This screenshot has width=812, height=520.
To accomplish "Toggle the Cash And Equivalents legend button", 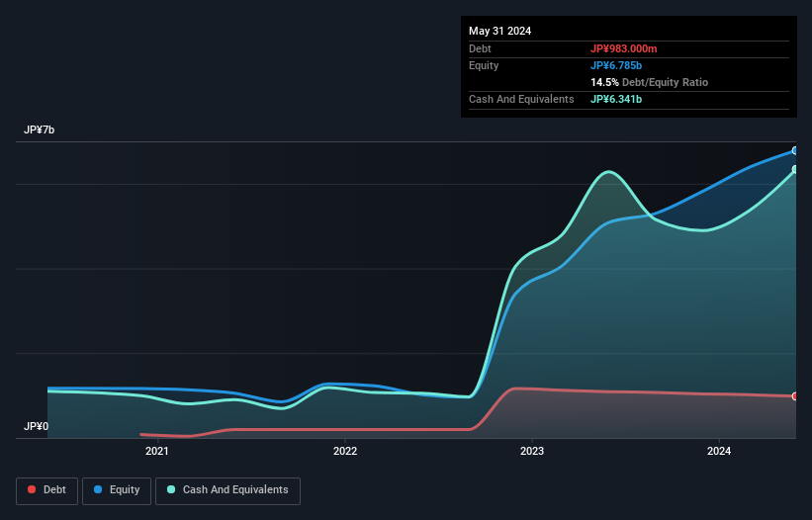I will 227,490.
